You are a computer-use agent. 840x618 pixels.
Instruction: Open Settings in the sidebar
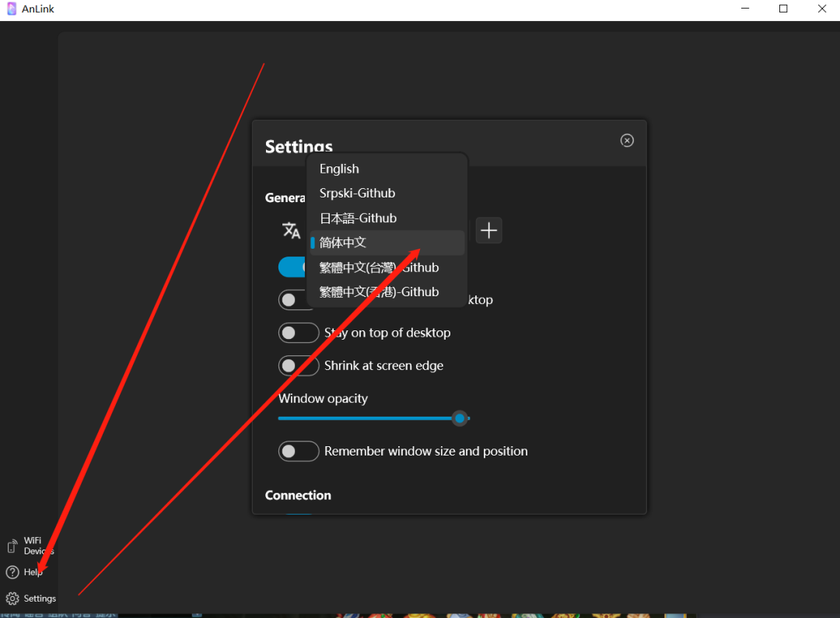coord(30,599)
